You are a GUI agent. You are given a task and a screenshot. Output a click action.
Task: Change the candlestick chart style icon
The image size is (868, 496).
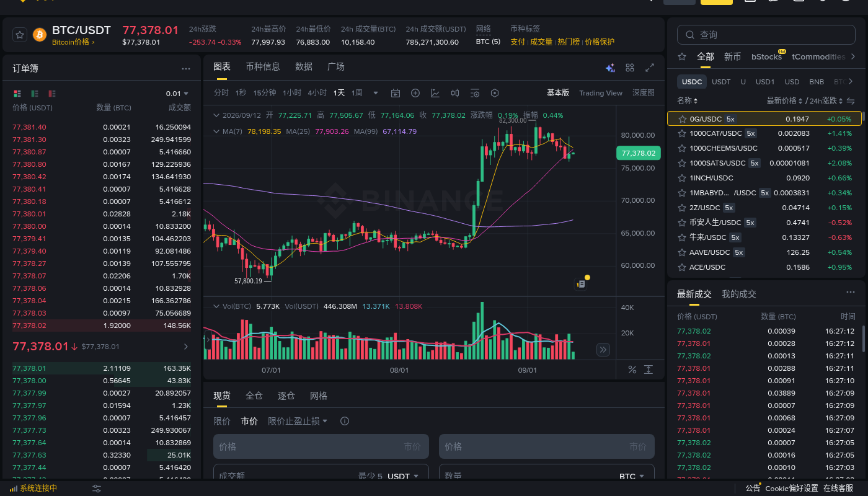tap(455, 93)
